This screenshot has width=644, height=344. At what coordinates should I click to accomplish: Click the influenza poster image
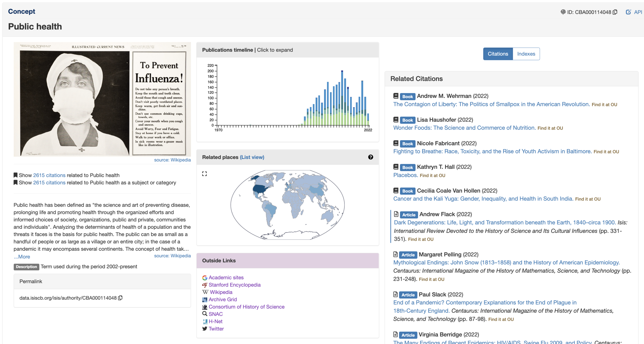pos(102,99)
